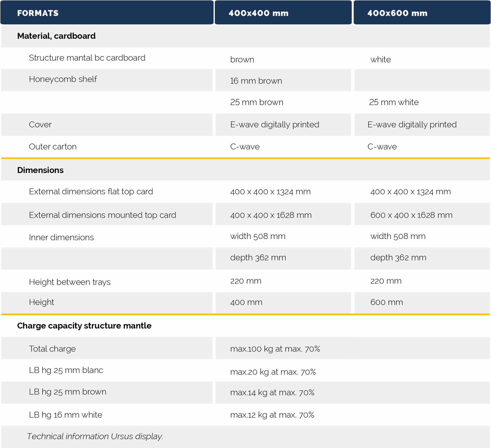This screenshot has height=448, width=491.
Task: Click the "600 mm" height cell
Action: pyautogui.click(x=386, y=302)
